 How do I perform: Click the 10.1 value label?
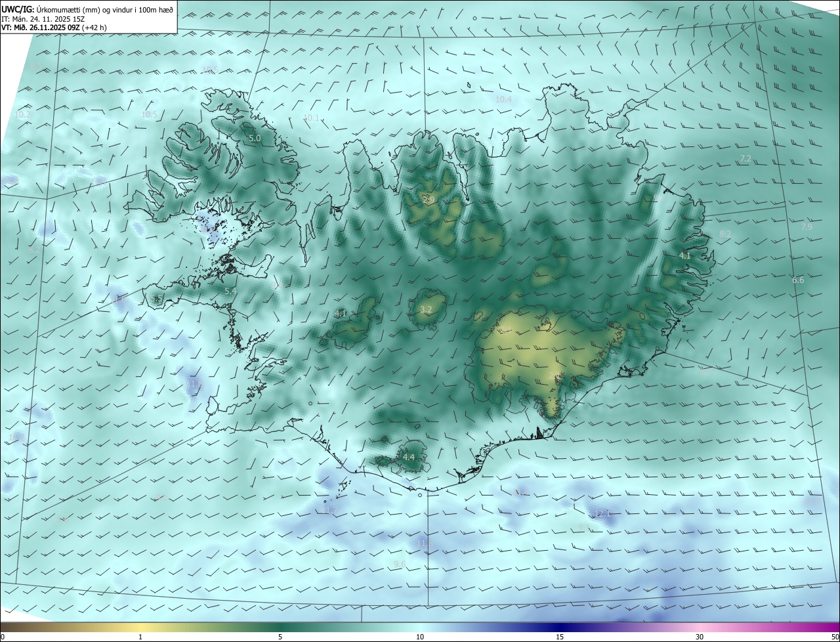[x=311, y=118]
